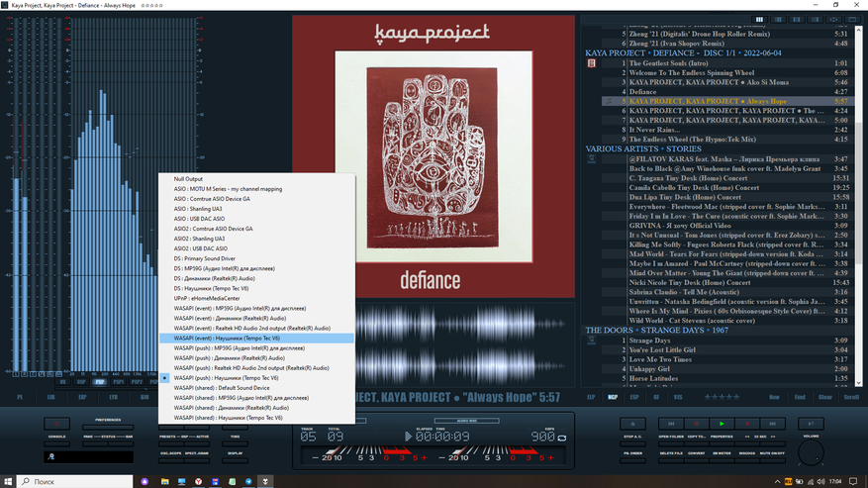Screen dimensions: 868x488
Task: Select the first playlist layout icon
Action: [759, 20]
